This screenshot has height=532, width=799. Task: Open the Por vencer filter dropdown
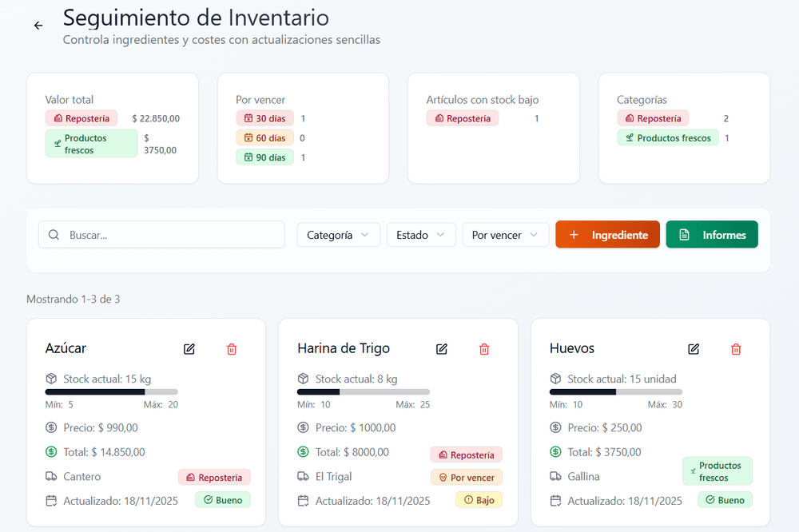[505, 235]
